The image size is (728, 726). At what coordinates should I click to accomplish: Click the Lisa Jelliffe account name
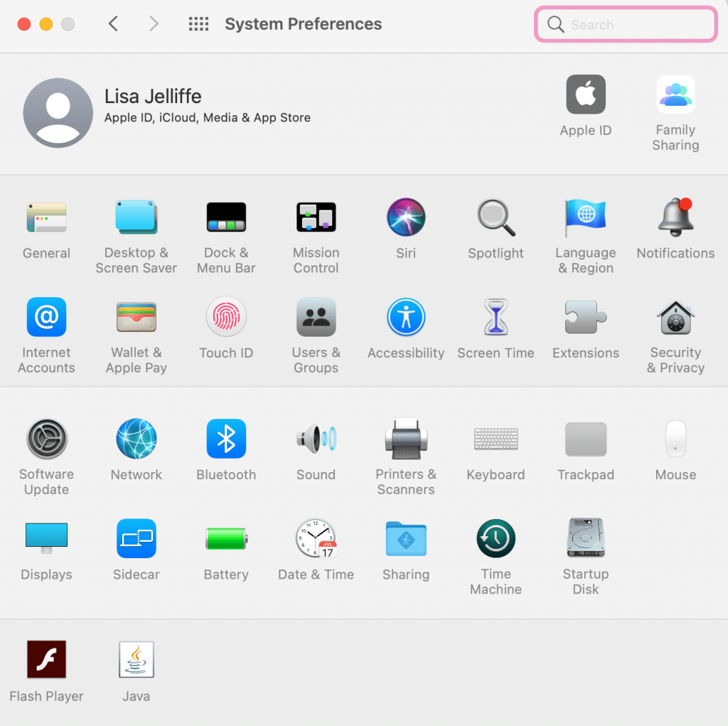click(153, 97)
